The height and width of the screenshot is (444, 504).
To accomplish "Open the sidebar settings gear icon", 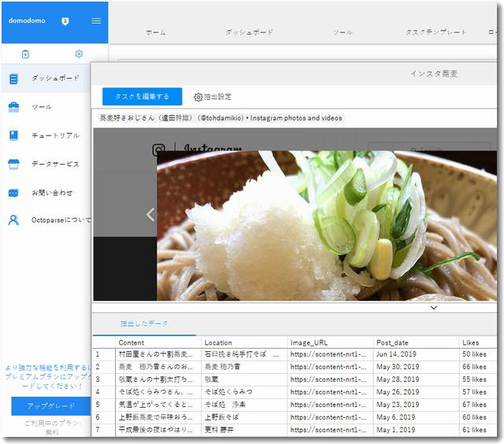I will click(x=79, y=54).
